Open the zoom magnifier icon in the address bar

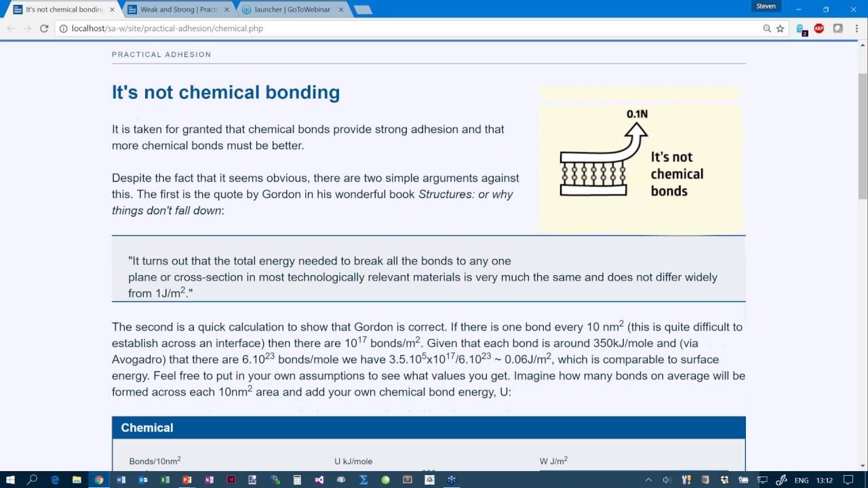(767, 28)
